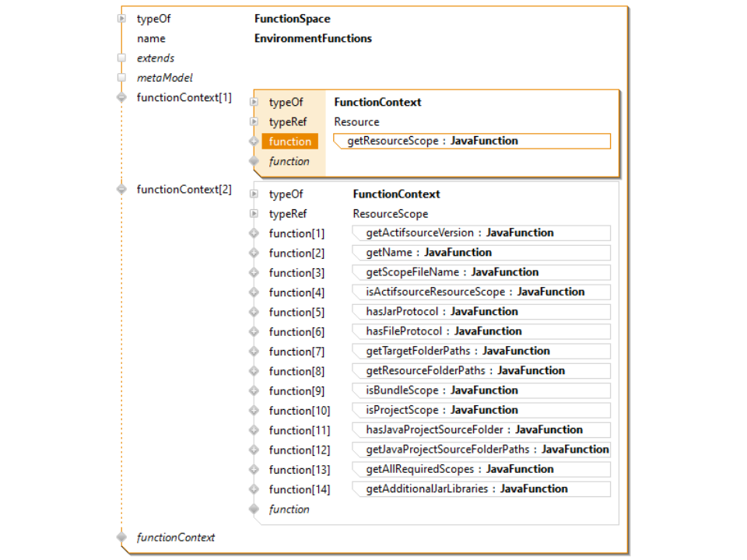The width and height of the screenshot is (747, 560).
Task: Select the getAllRequiredScopes function field
Action: 481,469
